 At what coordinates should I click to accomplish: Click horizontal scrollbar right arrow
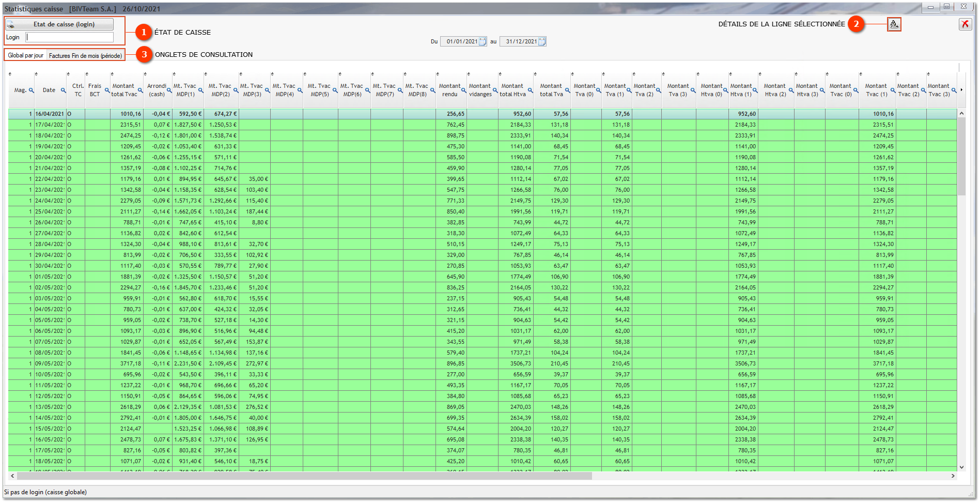click(x=953, y=476)
